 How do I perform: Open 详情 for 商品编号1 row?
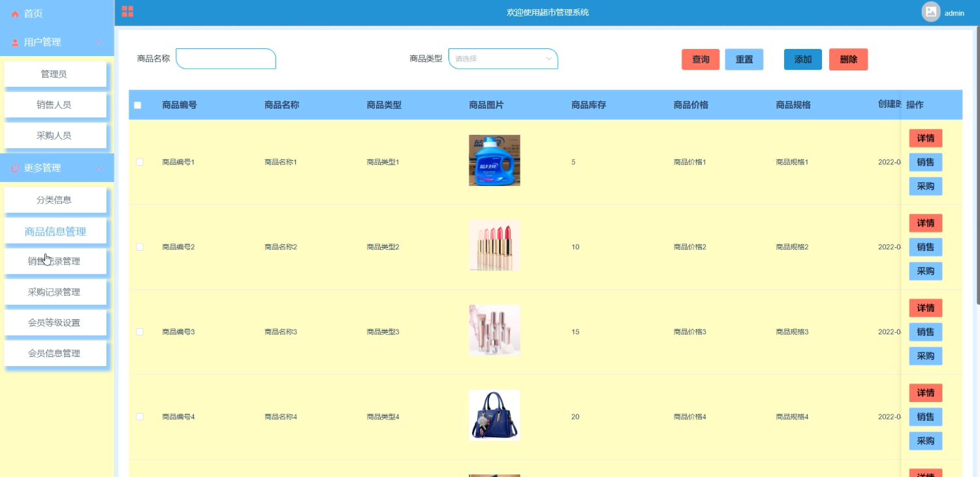pos(926,138)
